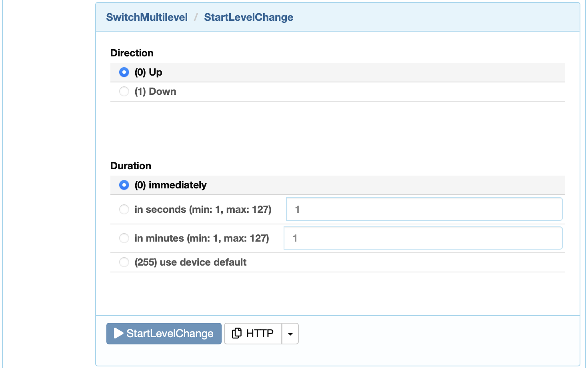588x368 pixels.
Task: Click the in minutes (min: 1, max: 127) label
Action: point(202,238)
